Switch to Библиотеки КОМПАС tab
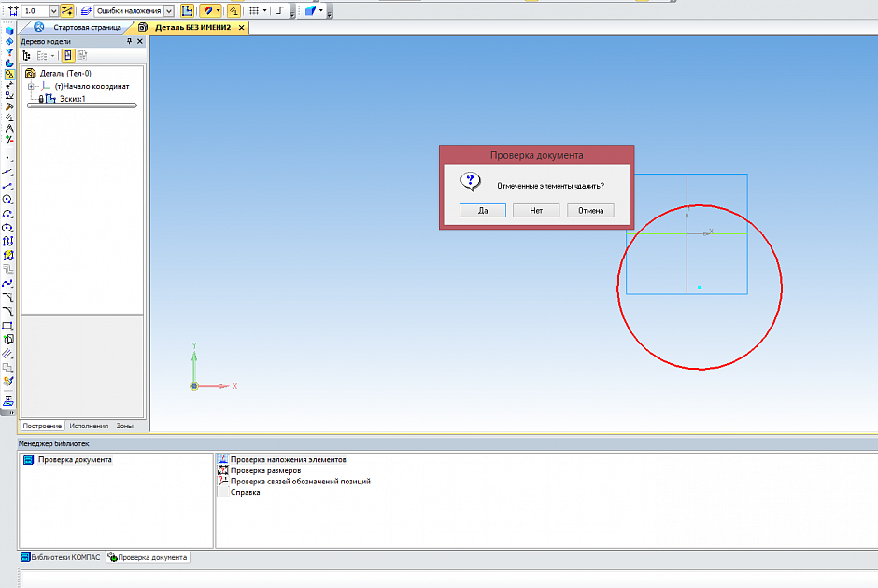The height and width of the screenshot is (588, 878). 61,557
